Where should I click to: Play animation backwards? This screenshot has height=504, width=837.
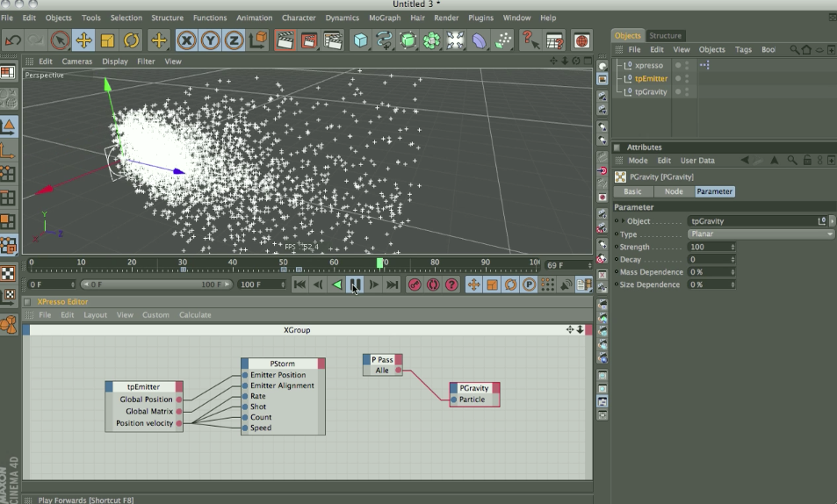tap(337, 284)
